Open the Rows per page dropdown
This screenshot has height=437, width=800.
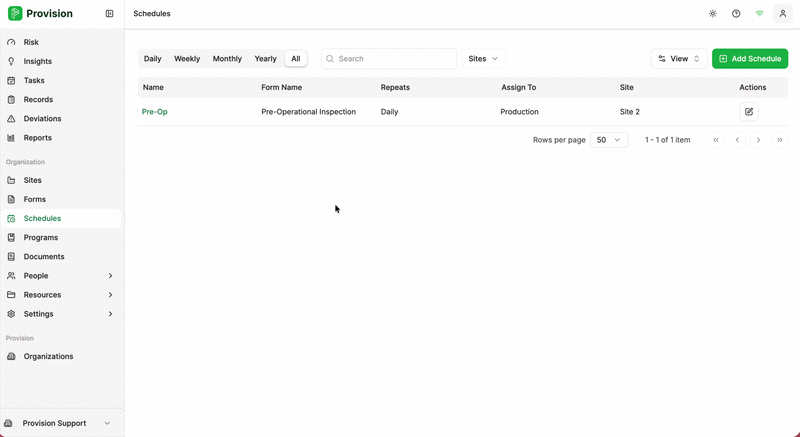608,140
